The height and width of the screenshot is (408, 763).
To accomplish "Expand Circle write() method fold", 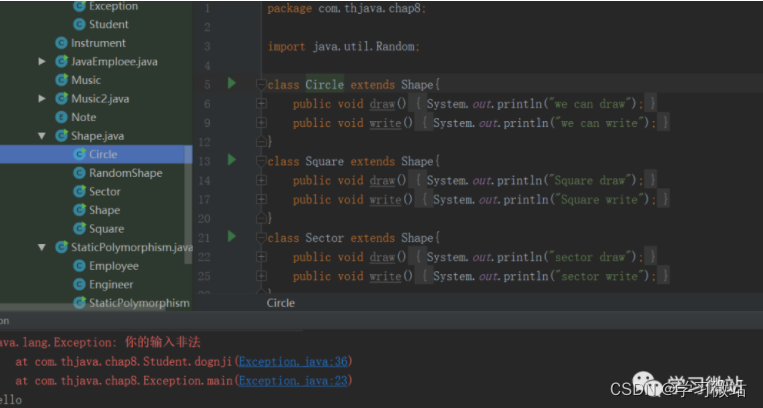I will pyautogui.click(x=261, y=123).
